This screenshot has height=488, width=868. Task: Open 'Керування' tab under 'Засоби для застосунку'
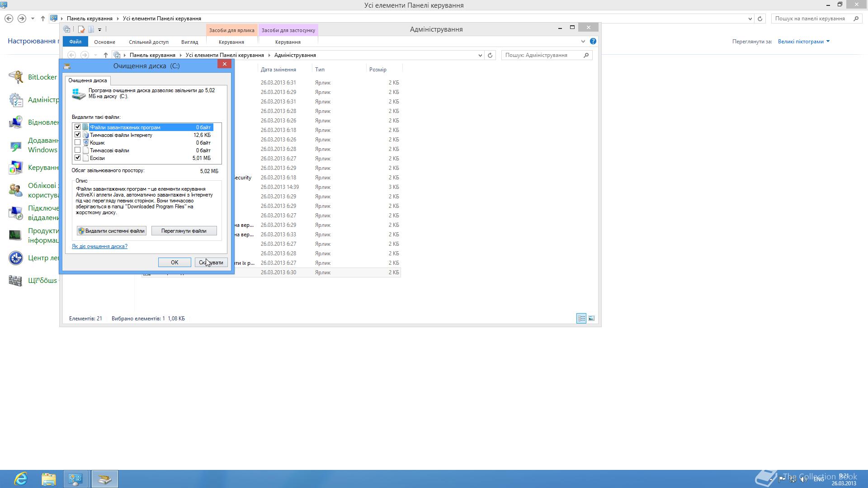click(288, 42)
